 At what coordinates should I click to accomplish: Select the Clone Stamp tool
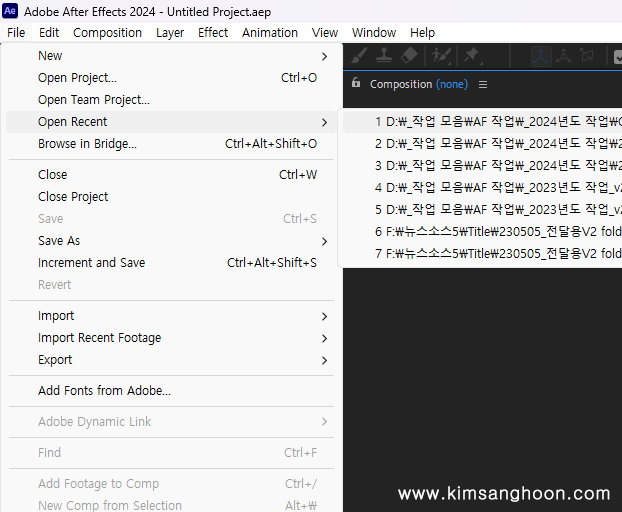[x=384, y=56]
